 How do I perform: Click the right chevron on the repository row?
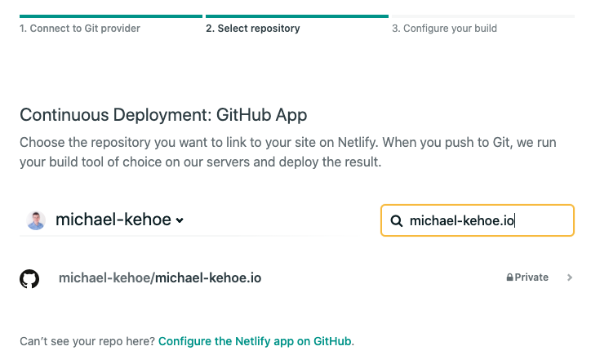tap(570, 277)
